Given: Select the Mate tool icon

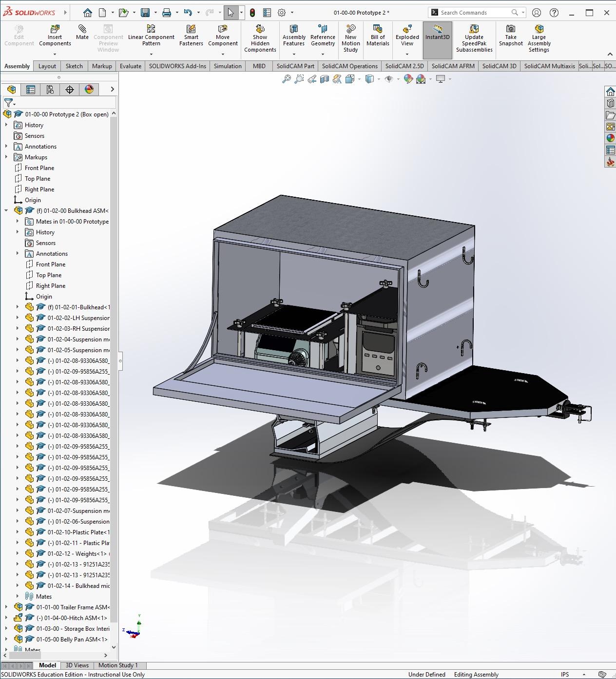Looking at the screenshot, I should pos(82,30).
